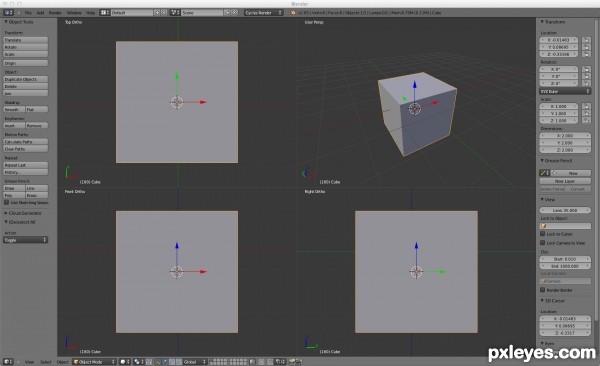
Task: Click the OpenGL render animation icon
Action: pos(299,361)
